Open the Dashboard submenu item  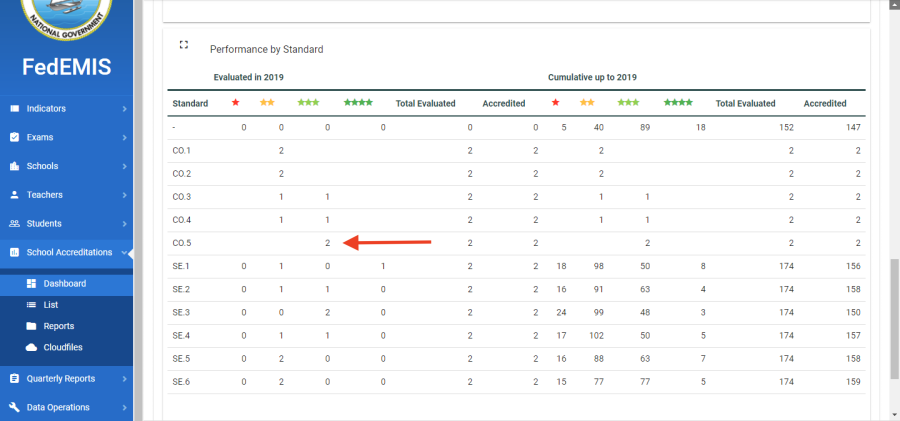pyautogui.click(x=64, y=283)
